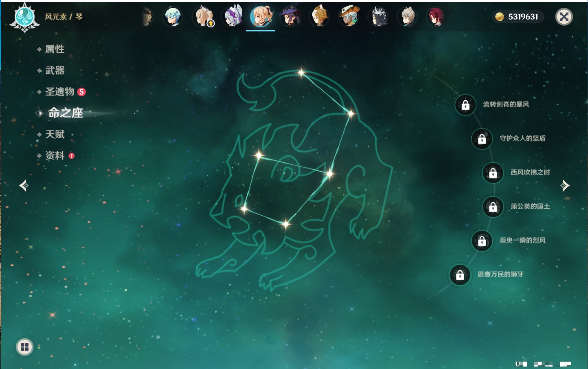This screenshot has height=369, width=588.
Task: Open the 圣遗物 artifacts page
Action: point(59,92)
